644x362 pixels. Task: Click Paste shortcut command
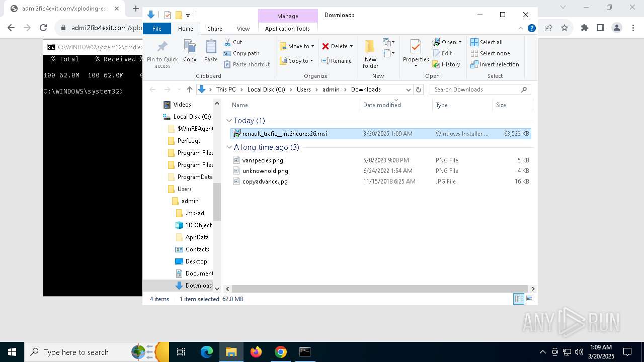click(x=247, y=64)
